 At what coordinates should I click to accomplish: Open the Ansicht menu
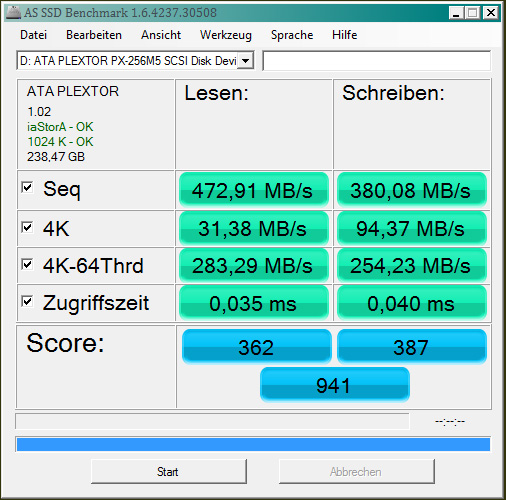[x=161, y=35]
